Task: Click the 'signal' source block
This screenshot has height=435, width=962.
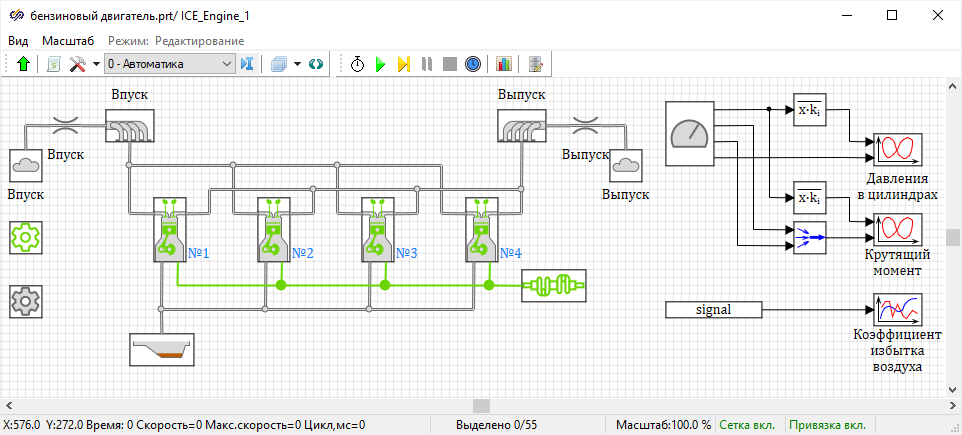Action: point(714,310)
